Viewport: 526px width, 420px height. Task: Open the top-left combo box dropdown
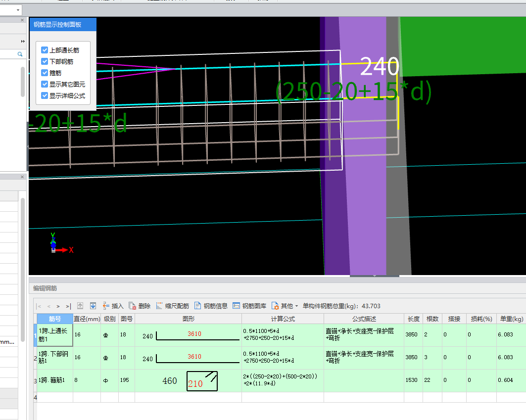point(18,10)
